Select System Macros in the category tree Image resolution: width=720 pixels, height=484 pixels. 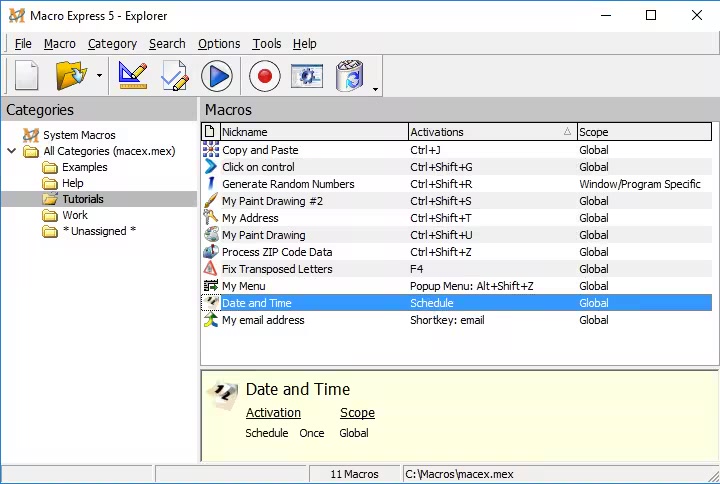[x=79, y=135]
